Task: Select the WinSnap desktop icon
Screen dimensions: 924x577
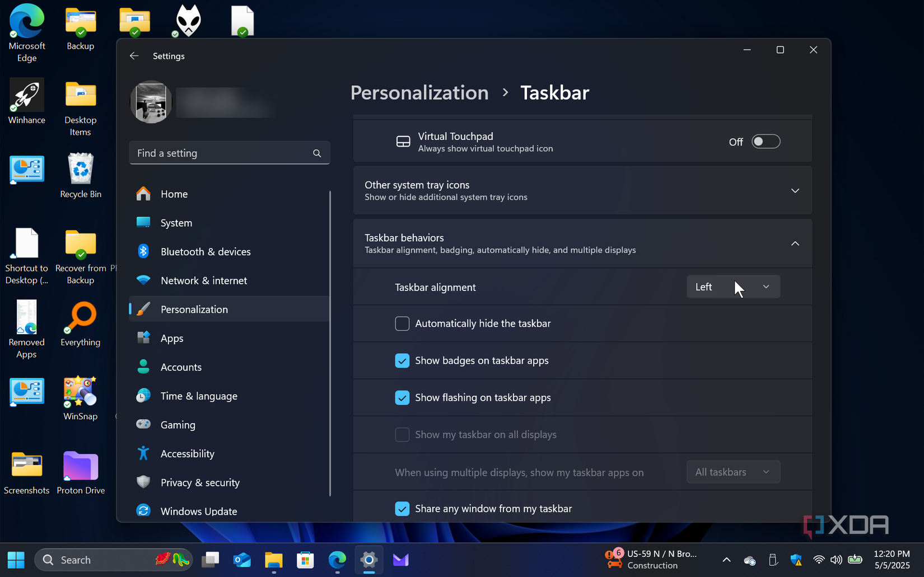Action: click(x=81, y=398)
